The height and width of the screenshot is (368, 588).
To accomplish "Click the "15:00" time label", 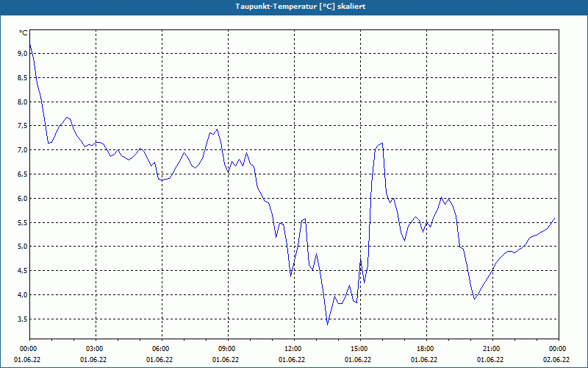I will pyautogui.click(x=360, y=349).
